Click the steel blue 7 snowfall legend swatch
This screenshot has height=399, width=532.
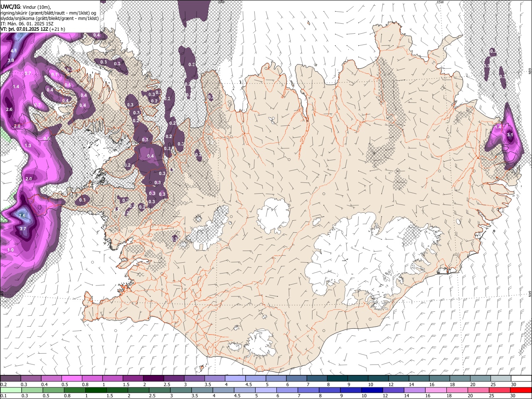pyautogui.click(x=317, y=379)
